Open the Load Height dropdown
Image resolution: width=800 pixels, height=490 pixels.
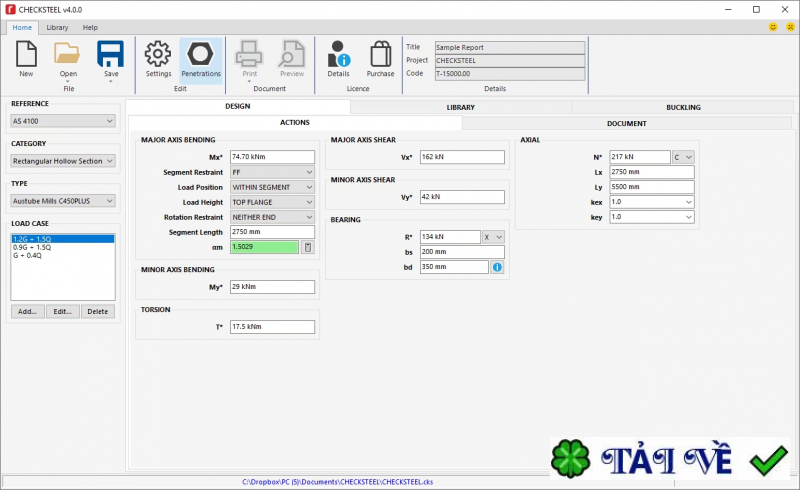coord(272,202)
